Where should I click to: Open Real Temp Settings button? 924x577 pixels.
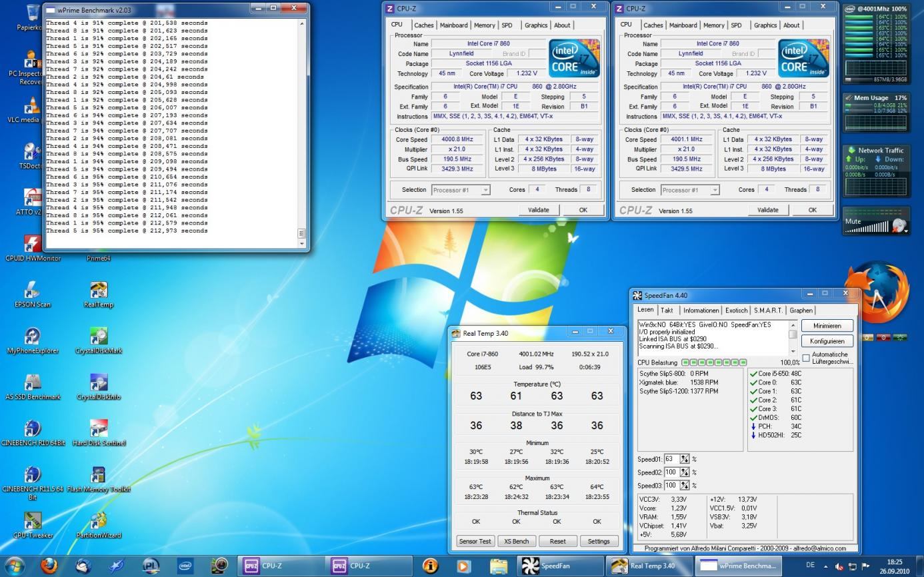(599, 541)
